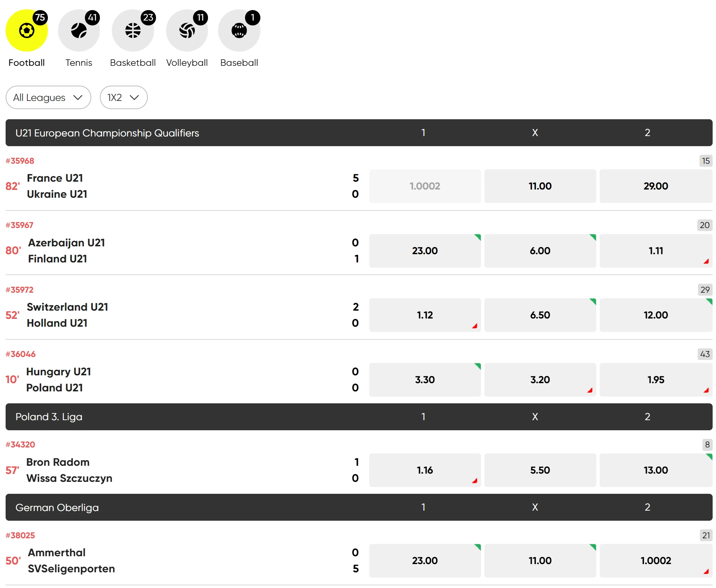Open match #35968 details link
Screen dimensions: 716x588
(x=20, y=160)
